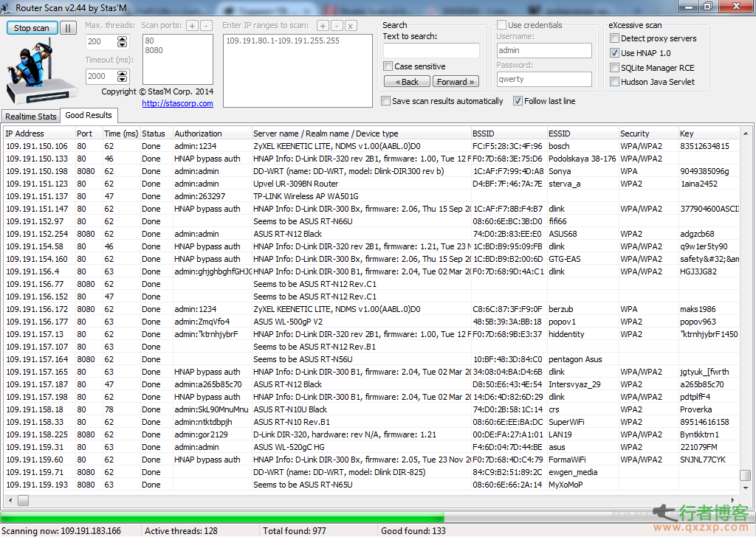Select row with ESSID pentagon Asus
This screenshot has height=537, width=756.
[372, 358]
